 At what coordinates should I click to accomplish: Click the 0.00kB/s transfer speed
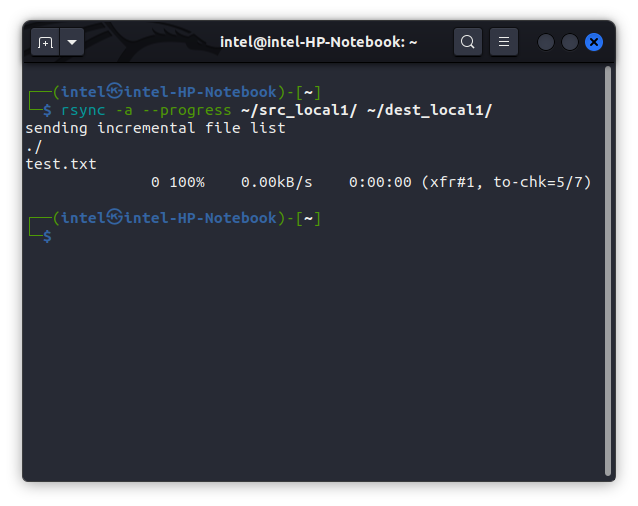pos(277,182)
